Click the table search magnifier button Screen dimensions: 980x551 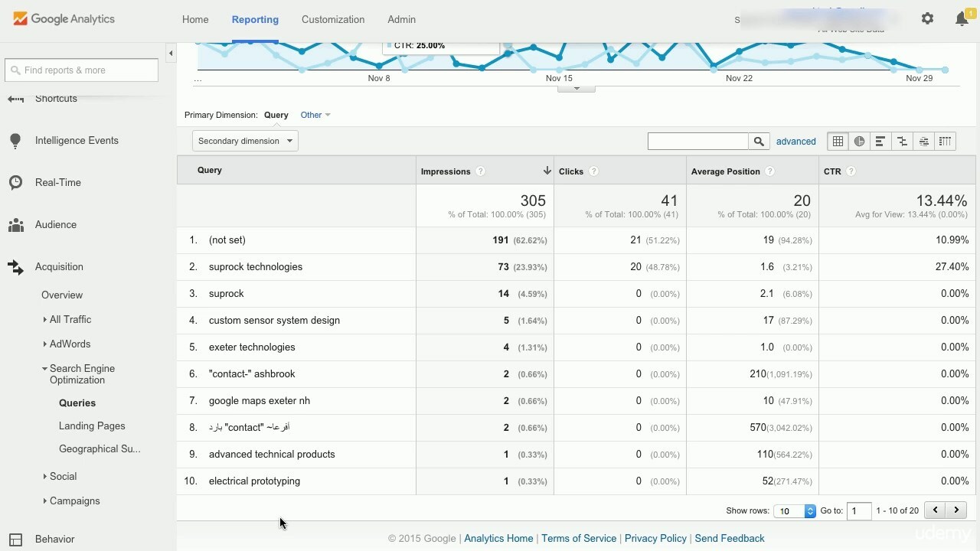pos(759,141)
